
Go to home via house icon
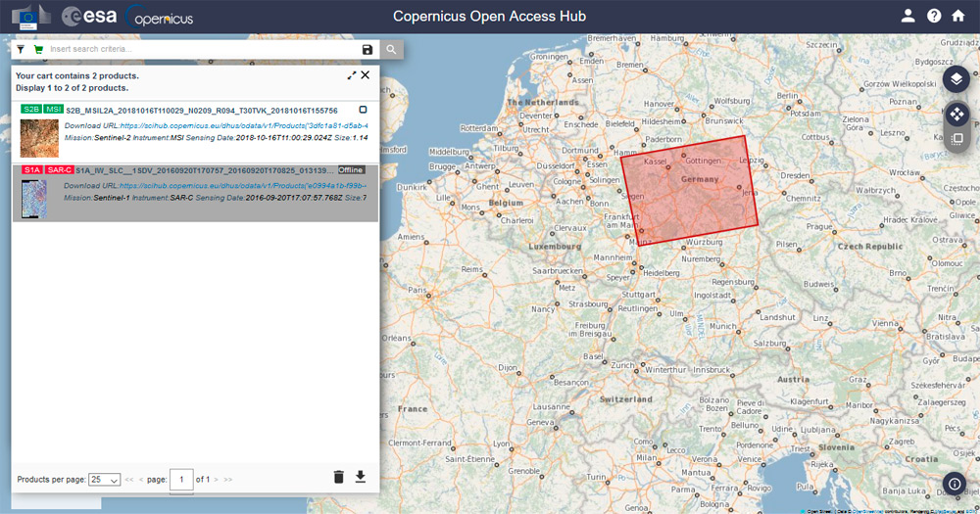(x=958, y=17)
